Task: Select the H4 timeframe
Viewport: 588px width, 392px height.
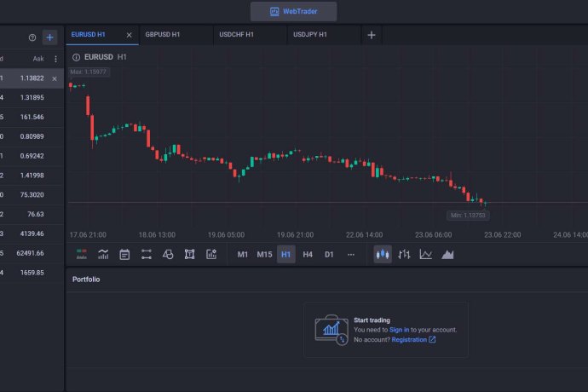Action: 308,254
